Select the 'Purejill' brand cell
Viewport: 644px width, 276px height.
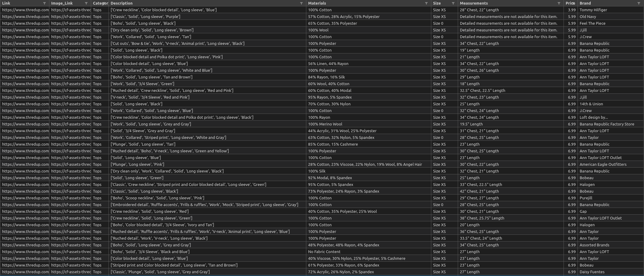pyautogui.click(x=611, y=198)
